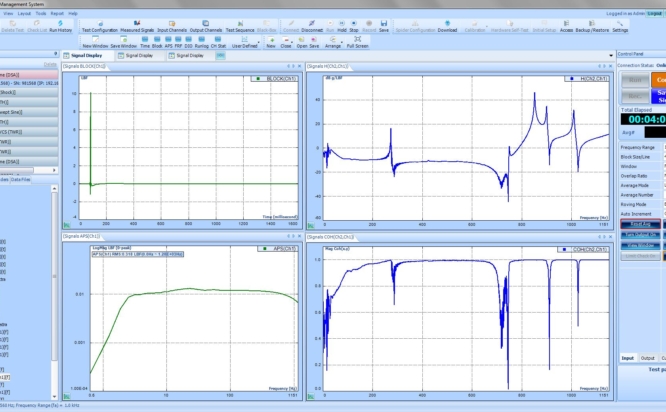Open the Runlog display
This screenshot has width=666, height=412.
[x=202, y=42]
